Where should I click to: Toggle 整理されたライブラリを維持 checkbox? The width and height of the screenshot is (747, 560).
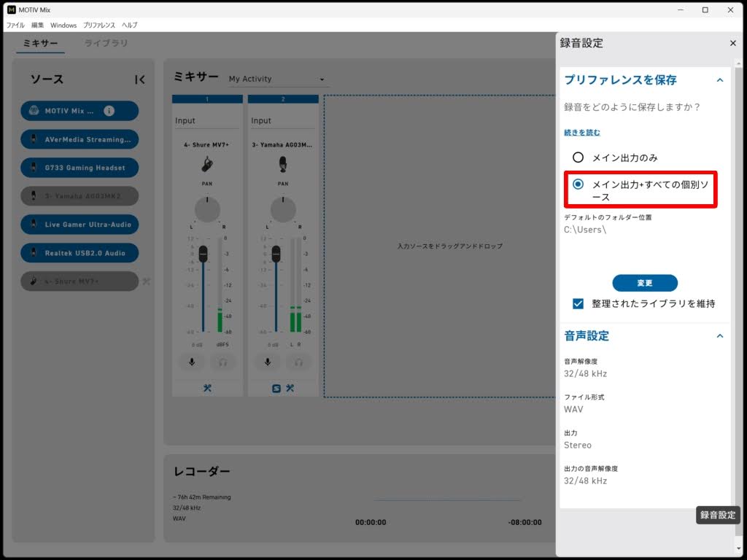click(578, 303)
